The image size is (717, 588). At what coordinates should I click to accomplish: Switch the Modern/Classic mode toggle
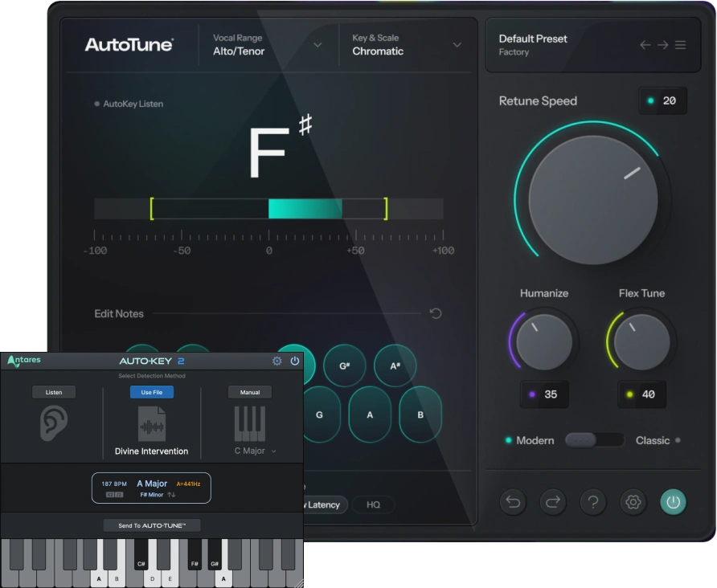tap(594, 440)
